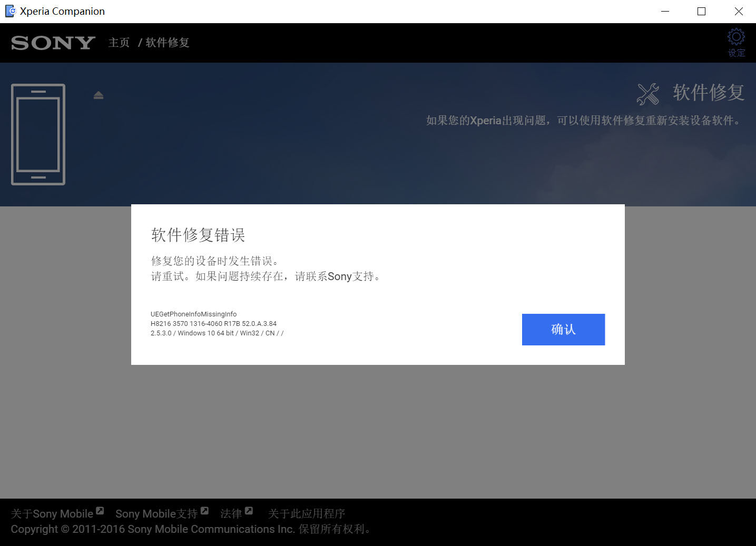Click the external link arrow beside 关于Sony Mobile
Viewport: 756px width, 546px height.
click(100, 511)
